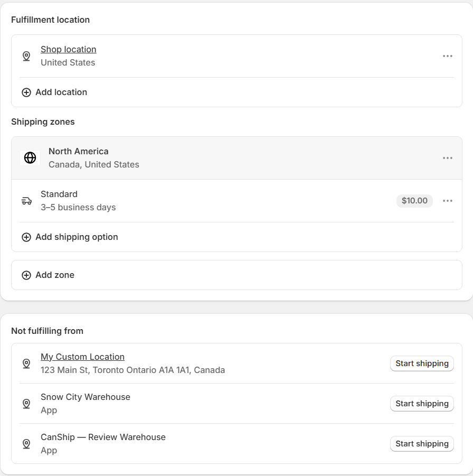Click the 123 Main St Toronto address
Image resolution: width=473 pixels, height=476 pixels.
coord(133,370)
